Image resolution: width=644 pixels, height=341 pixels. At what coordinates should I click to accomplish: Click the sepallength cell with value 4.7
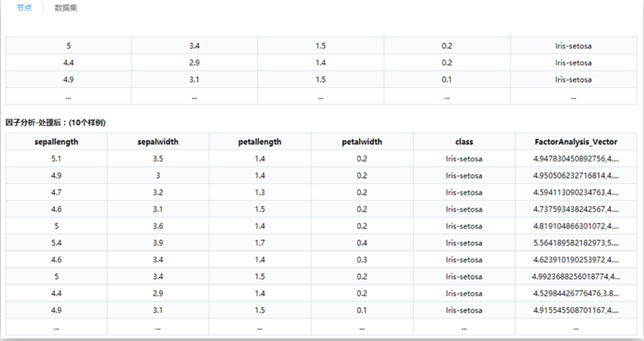pyautogui.click(x=56, y=192)
